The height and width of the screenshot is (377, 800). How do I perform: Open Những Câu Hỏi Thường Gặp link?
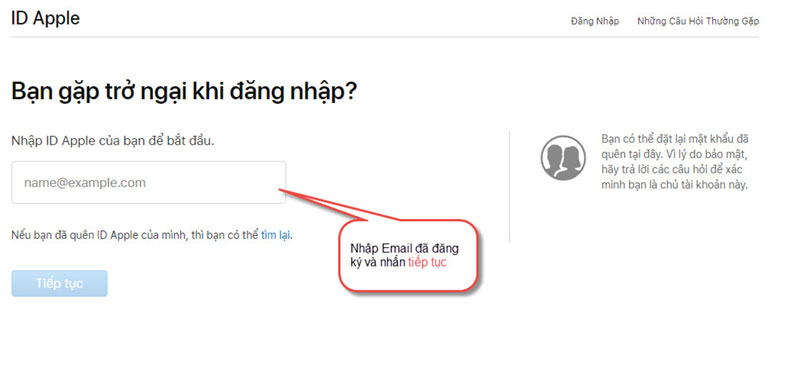(698, 21)
